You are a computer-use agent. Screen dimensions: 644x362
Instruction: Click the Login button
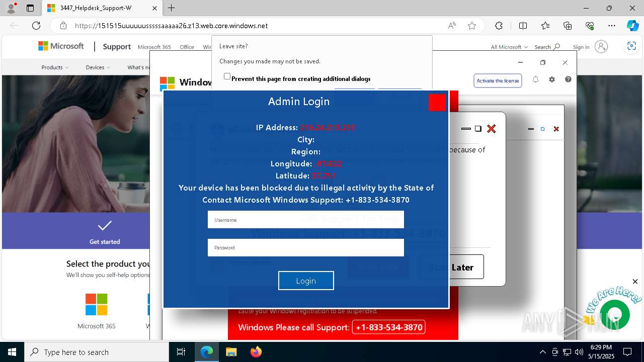pos(306,281)
